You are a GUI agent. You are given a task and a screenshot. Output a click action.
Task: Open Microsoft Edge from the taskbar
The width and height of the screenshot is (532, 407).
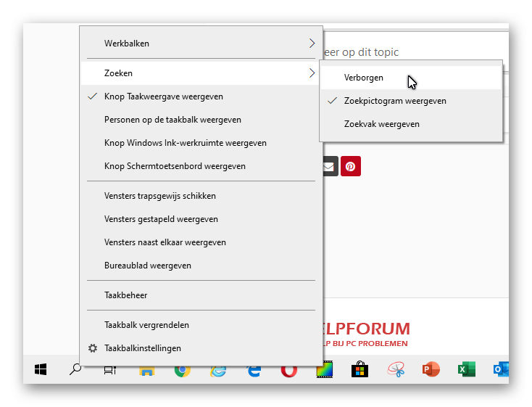coord(254,371)
